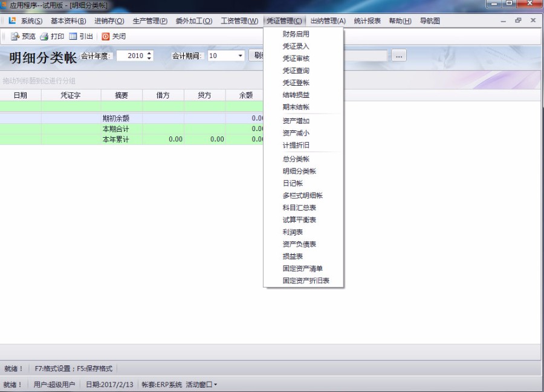The image size is (544, 392).
Task: Select 资产增加 menu entry
Action: pyautogui.click(x=303, y=121)
